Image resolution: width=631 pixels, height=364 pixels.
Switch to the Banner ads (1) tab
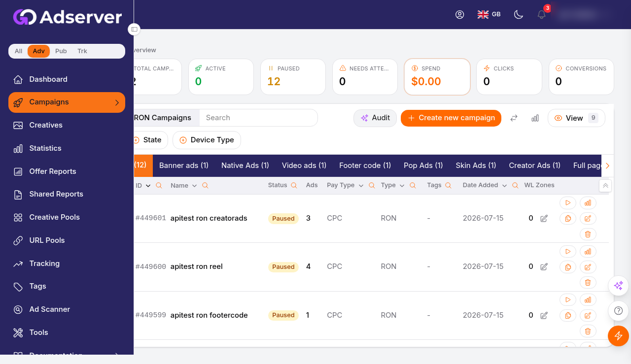pos(184,165)
